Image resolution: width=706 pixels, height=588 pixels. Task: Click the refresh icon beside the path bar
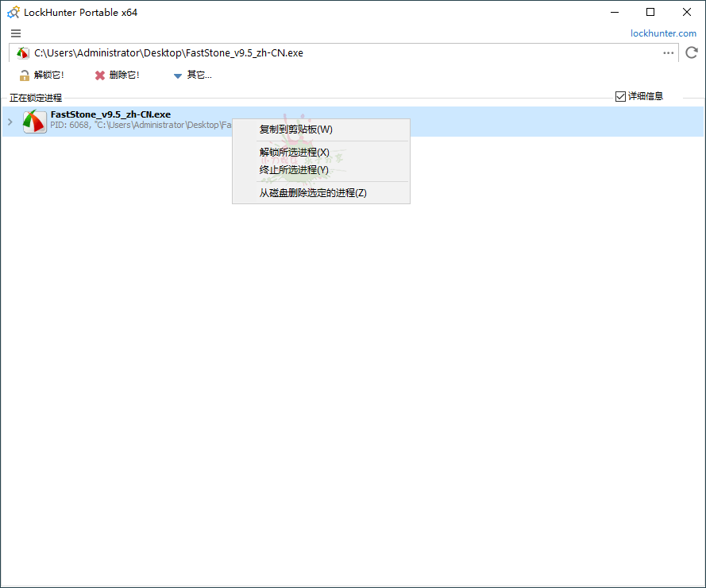[691, 52]
